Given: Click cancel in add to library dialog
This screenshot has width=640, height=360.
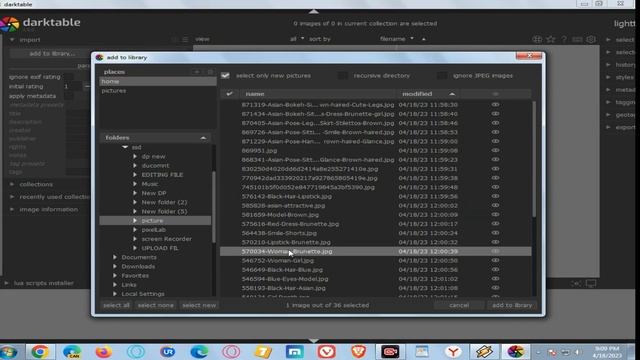Looking at the screenshot, I should click(459, 305).
